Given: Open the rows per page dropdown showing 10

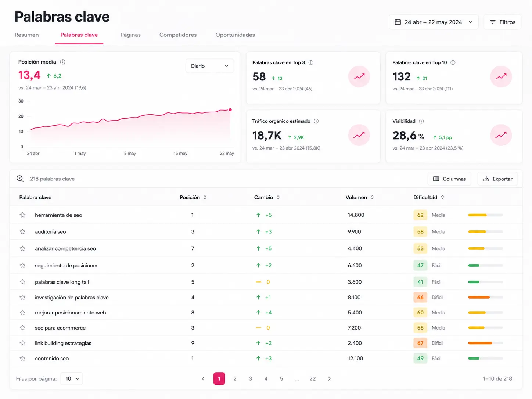Looking at the screenshot, I should pos(72,379).
